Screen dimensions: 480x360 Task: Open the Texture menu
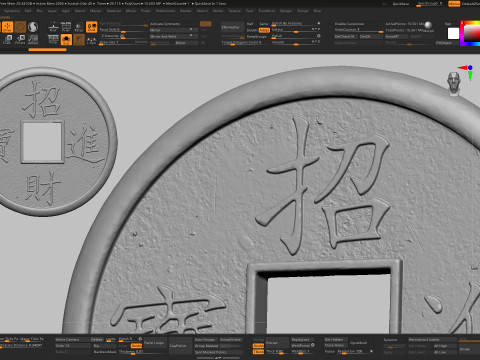tap(234, 11)
